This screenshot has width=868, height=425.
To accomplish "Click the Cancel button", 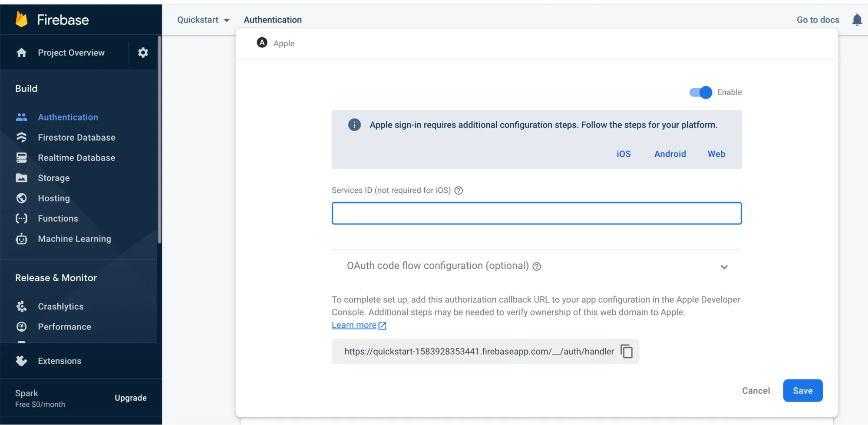I will click(x=756, y=391).
